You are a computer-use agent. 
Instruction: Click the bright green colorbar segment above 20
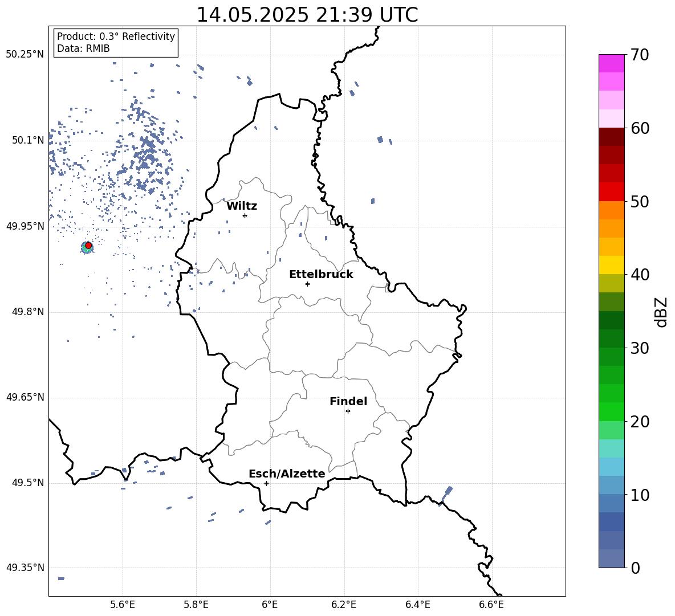pyautogui.click(x=612, y=411)
